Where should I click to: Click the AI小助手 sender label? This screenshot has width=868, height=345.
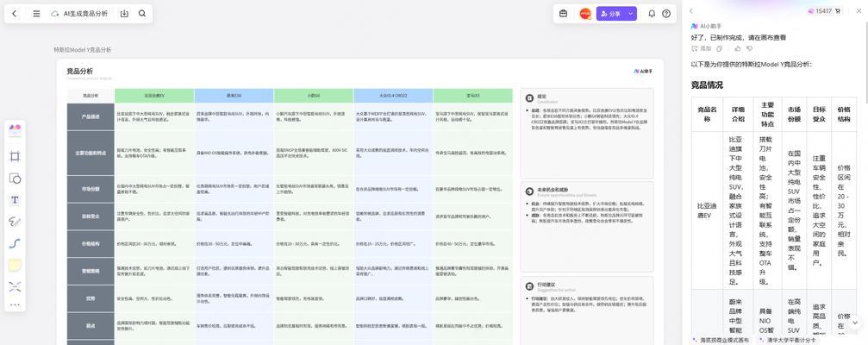(x=711, y=26)
